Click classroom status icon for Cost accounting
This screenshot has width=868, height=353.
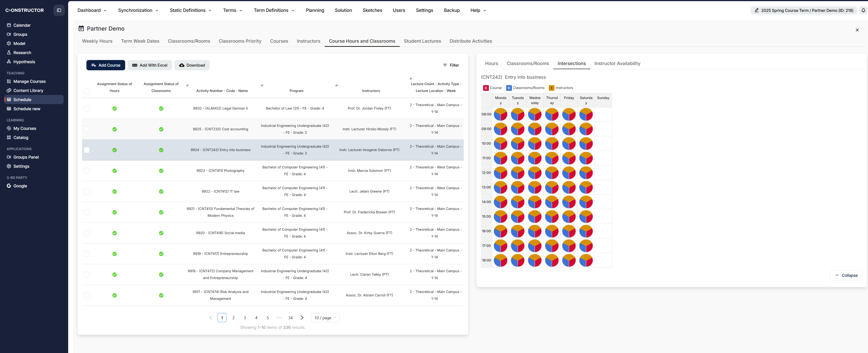pos(161,129)
